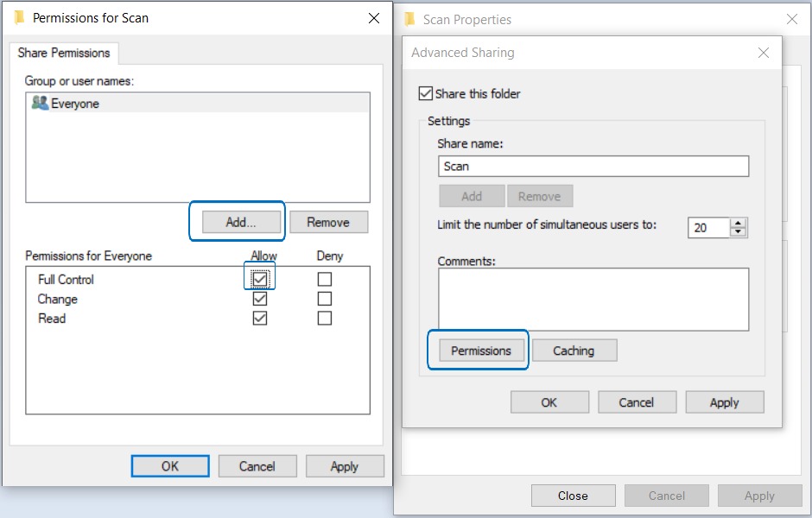
Task: Decrease simultaneous users limit with down arrow
Action: pyautogui.click(x=738, y=232)
